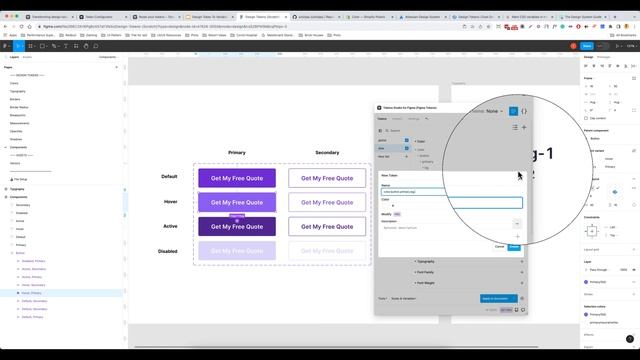
Task: Add a new page with plus icon
Action: coord(116,67)
